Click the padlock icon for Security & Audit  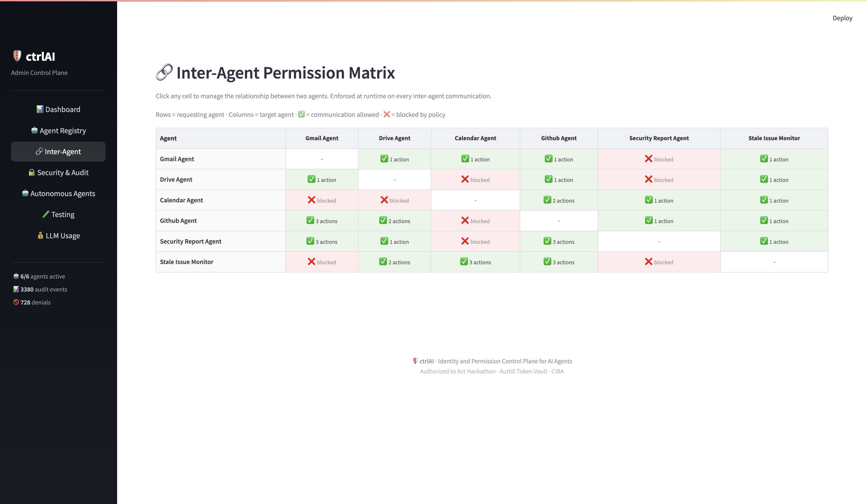pyautogui.click(x=32, y=172)
